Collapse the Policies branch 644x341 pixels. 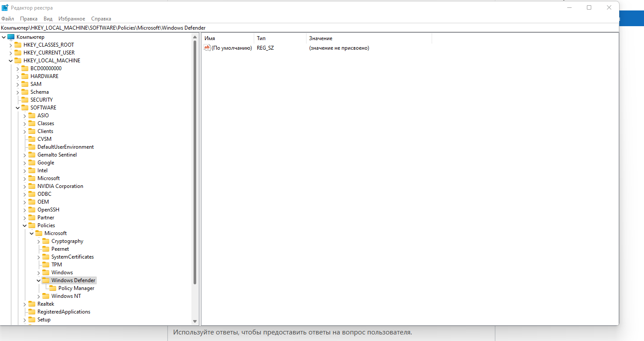(25, 225)
